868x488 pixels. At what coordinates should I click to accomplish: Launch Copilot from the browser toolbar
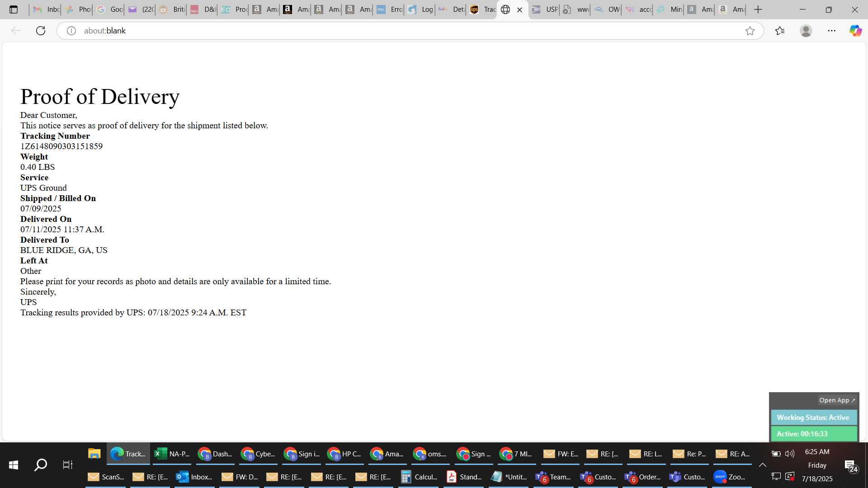click(x=855, y=31)
